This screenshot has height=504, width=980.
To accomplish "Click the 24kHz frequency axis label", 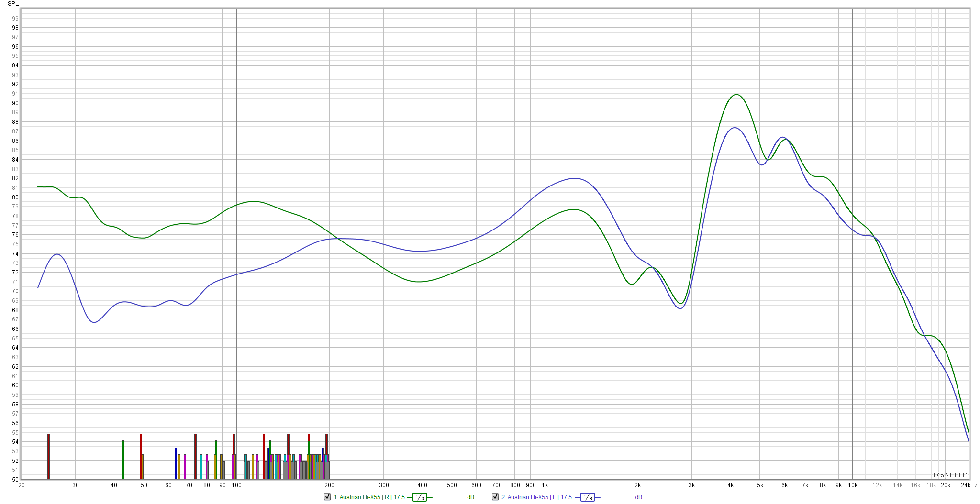I will coord(969,485).
